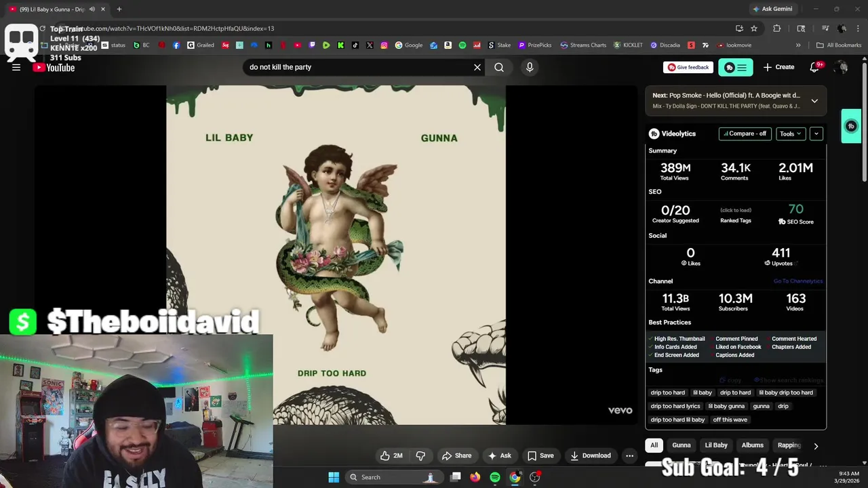Mute the tab using the speaker icon
This screenshot has width=868, height=488.
(92, 9)
